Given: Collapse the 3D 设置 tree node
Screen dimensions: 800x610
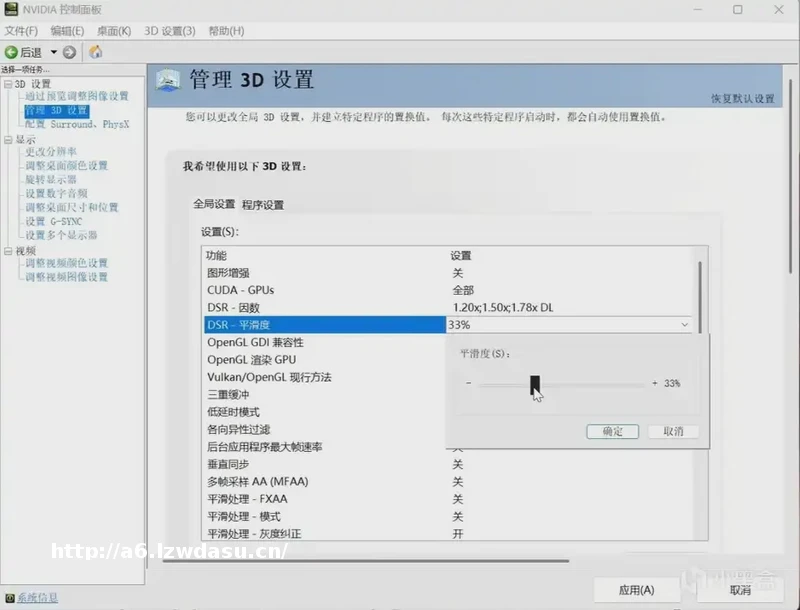Looking at the screenshot, I should coord(7,84).
